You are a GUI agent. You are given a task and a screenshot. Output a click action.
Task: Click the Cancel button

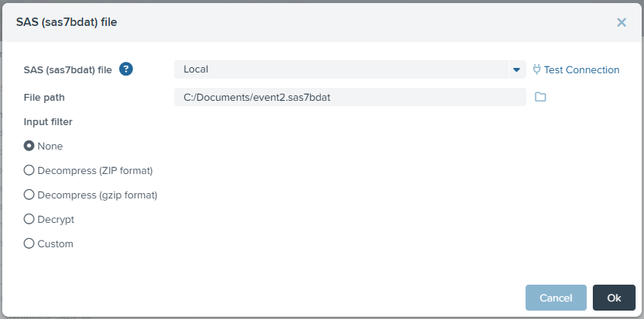point(555,298)
